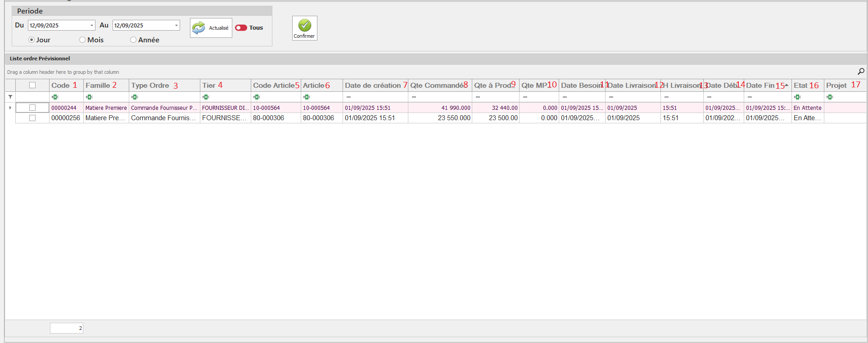Viewport: 868px width, 343px height.
Task: Select the Mois radio button
Action: pyautogui.click(x=82, y=40)
